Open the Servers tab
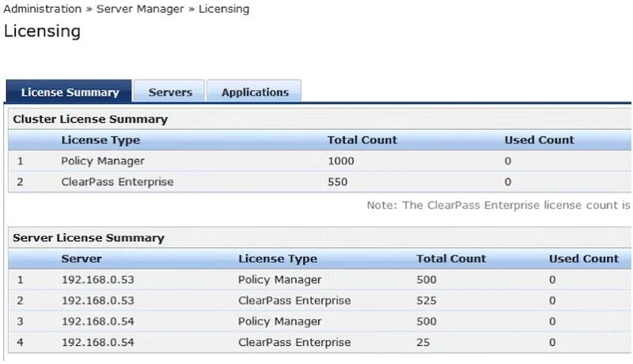The width and height of the screenshot is (633, 364). click(x=169, y=92)
